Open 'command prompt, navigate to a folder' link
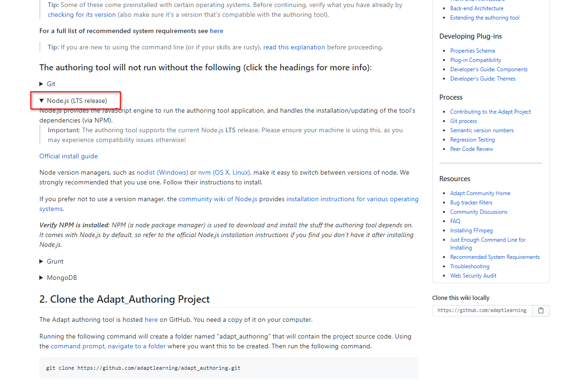The width and height of the screenshot is (588, 380). click(108, 346)
